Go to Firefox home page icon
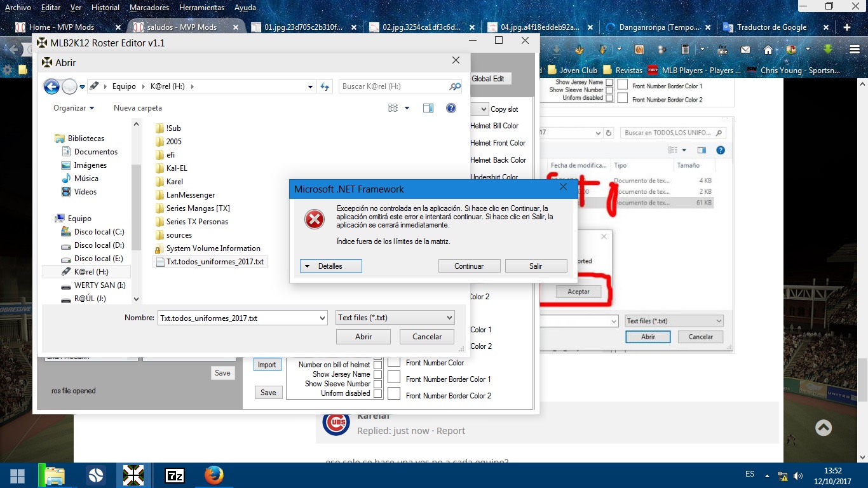Viewport: 868px width, 488px height. 768,49
